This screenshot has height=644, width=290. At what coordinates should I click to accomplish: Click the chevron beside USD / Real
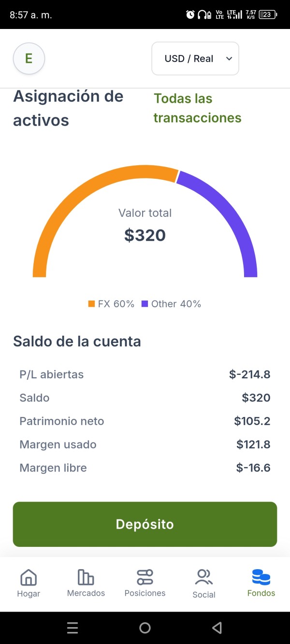point(229,58)
